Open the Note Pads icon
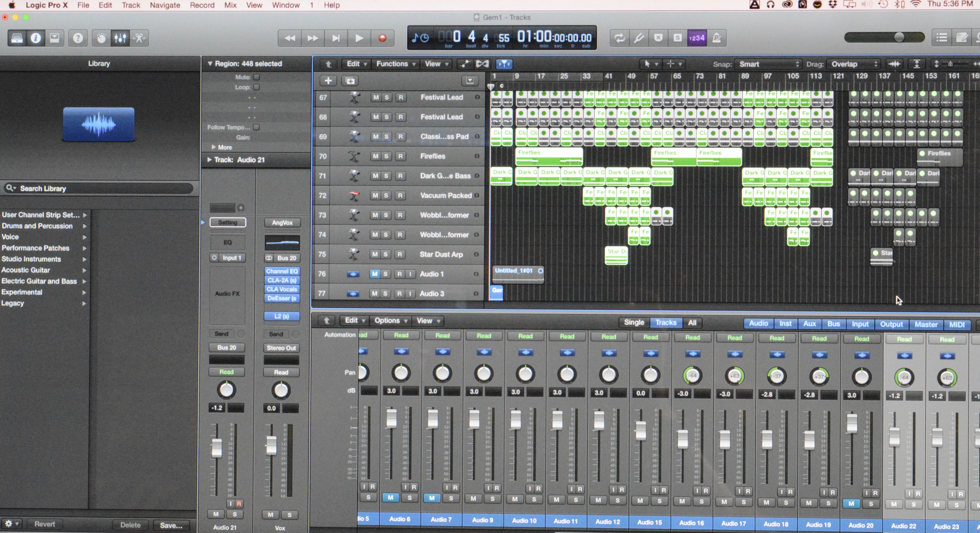 click(x=961, y=38)
